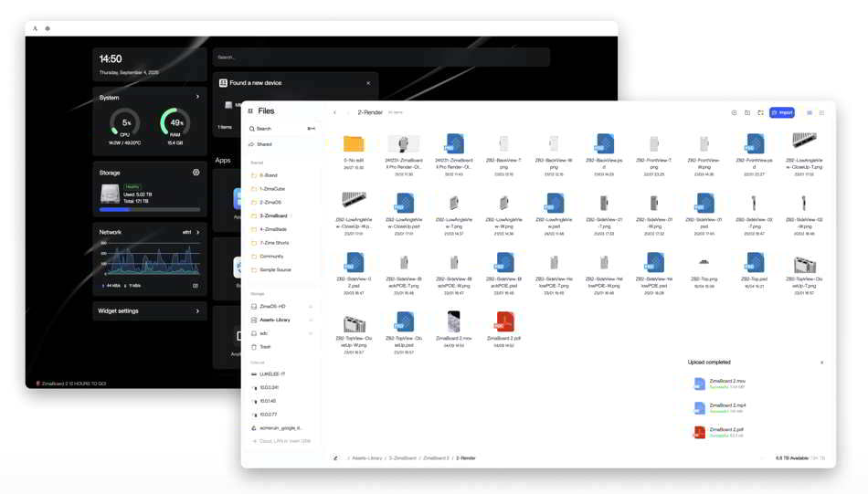Go back with left arrow in Files

click(x=335, y=112)
